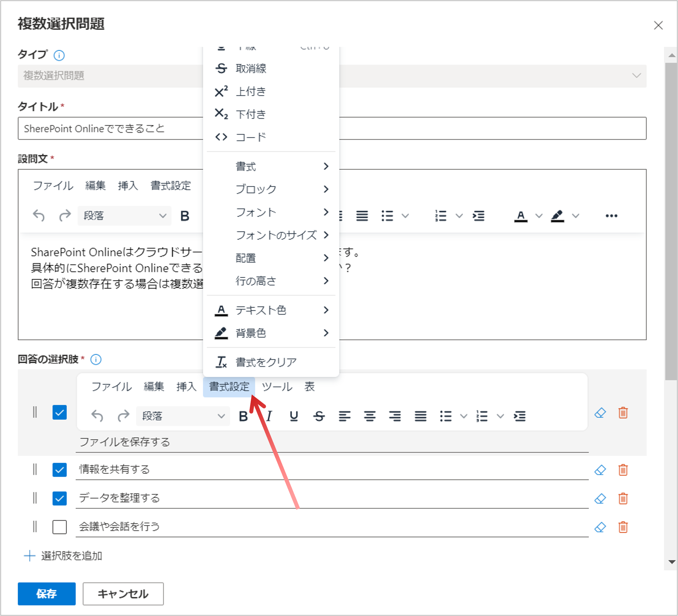
Task: Justify text in question text editor
Action: coord(362,216)
